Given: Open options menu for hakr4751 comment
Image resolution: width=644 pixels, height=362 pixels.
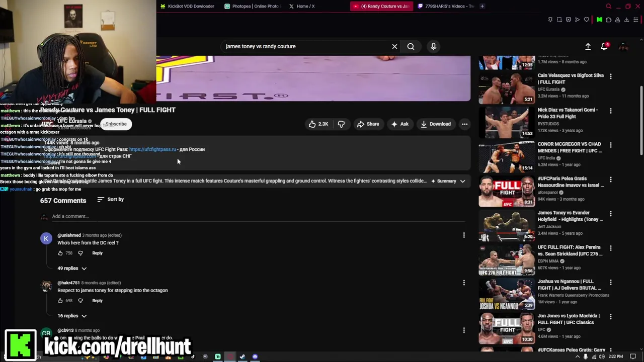Looking at the screenshot, I should click(x=464, y=283).
